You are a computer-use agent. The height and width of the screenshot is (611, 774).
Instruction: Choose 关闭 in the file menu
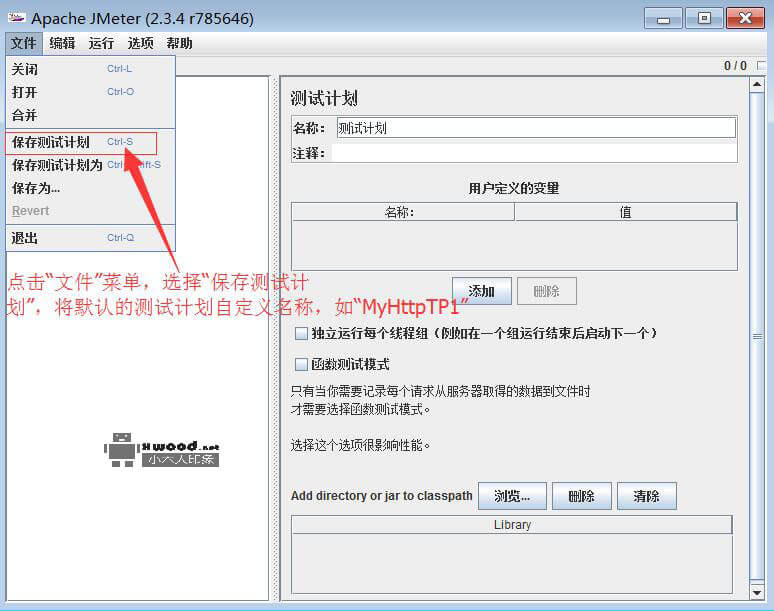coord(91,69)
